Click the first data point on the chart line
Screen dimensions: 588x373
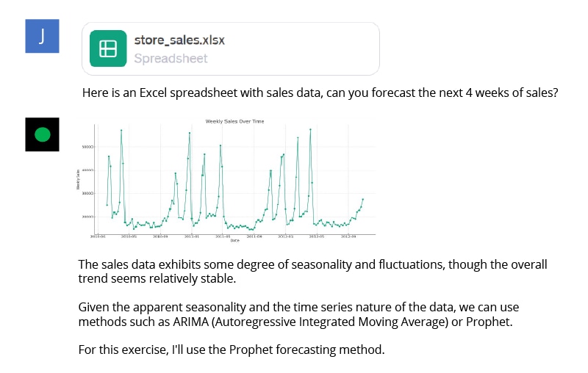(107, 205)
